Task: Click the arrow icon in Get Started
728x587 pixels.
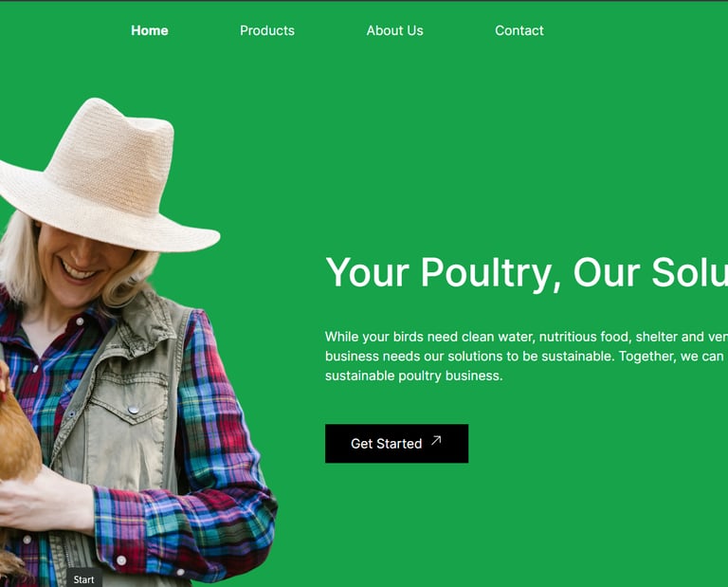Action: pyautogui.click(x=436, y=440)
